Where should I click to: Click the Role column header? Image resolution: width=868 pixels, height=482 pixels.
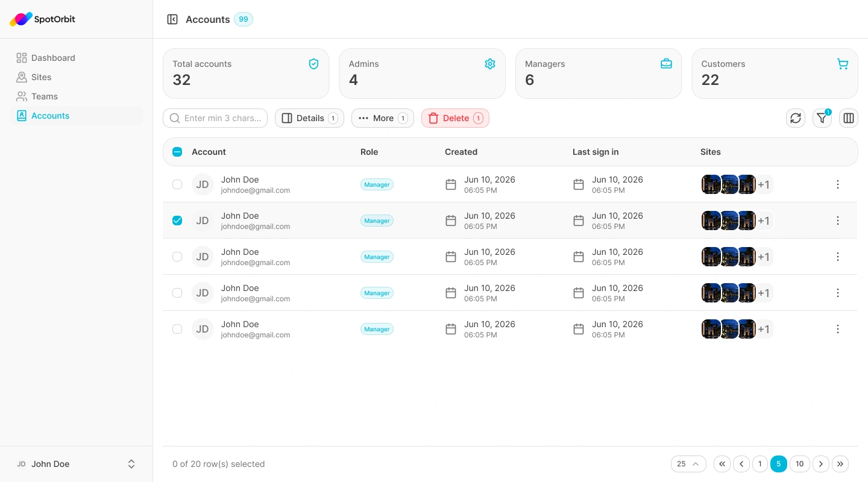370,152
